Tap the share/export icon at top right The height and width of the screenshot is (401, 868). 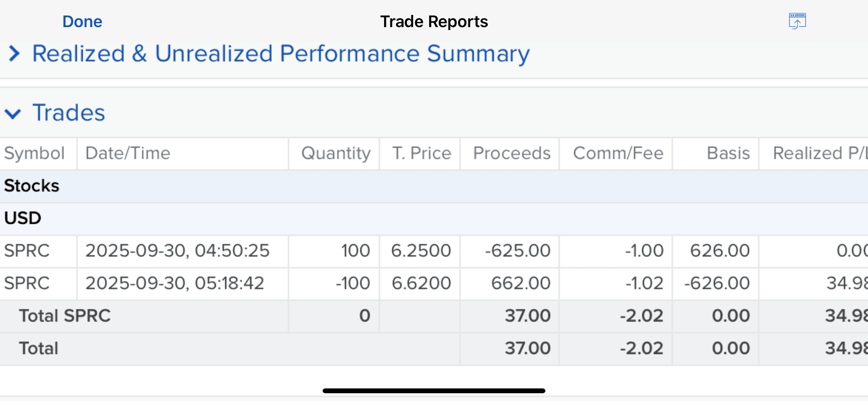797,21
